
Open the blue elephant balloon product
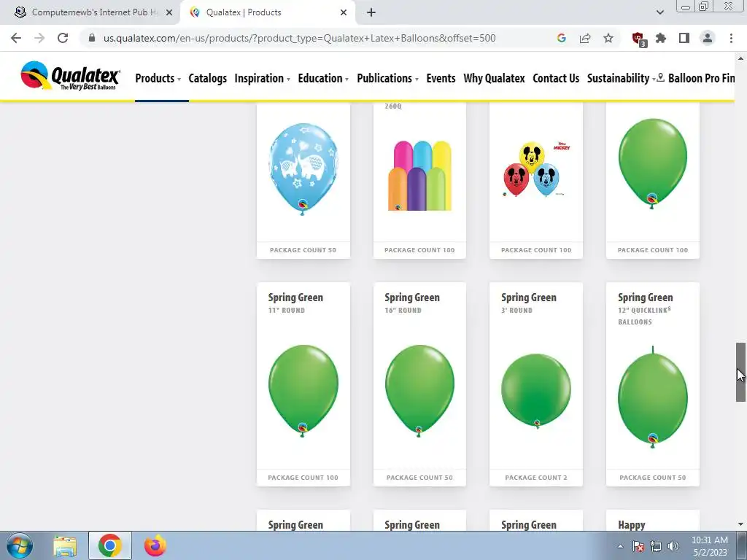pyautogui.click(x=303, y=180)
